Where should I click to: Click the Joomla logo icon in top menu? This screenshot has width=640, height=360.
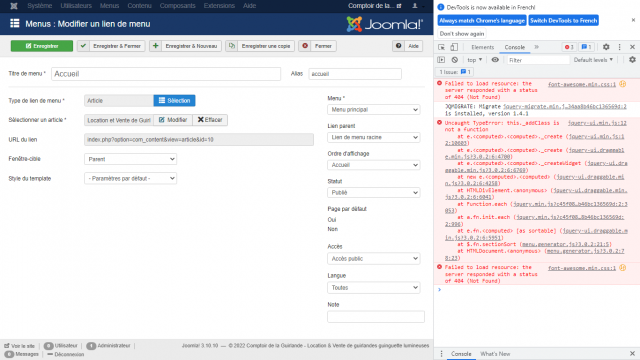pos(14,6)
